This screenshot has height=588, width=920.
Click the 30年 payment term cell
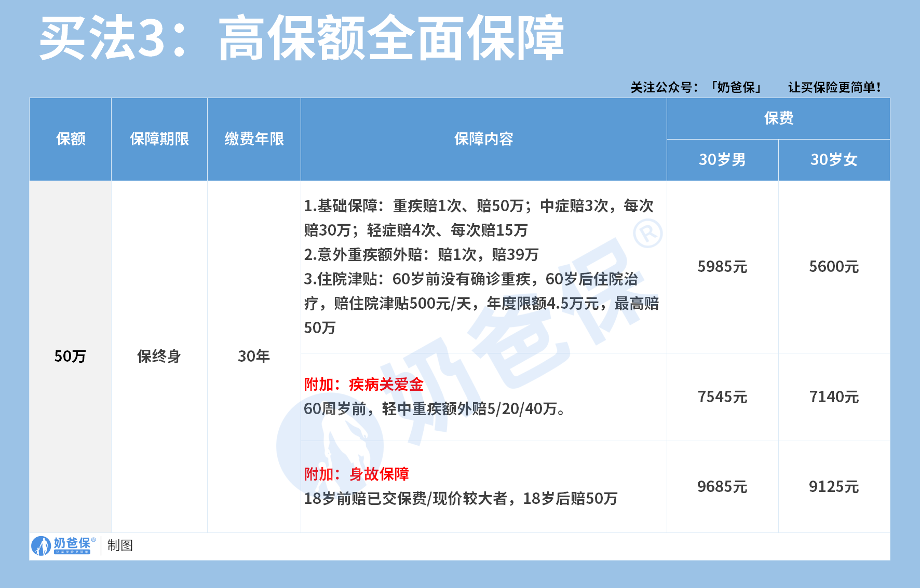(x=254, y=357)
